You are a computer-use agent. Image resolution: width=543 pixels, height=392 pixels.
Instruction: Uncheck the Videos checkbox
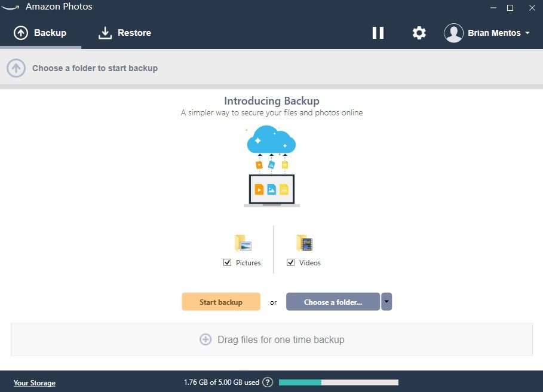(x=290, y=262)
